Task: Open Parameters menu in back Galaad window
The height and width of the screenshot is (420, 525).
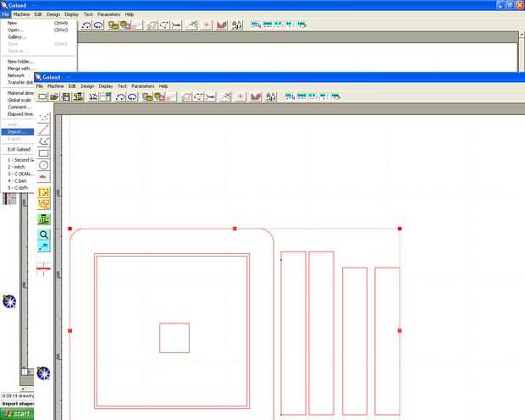Action: [x=109, y=14]
